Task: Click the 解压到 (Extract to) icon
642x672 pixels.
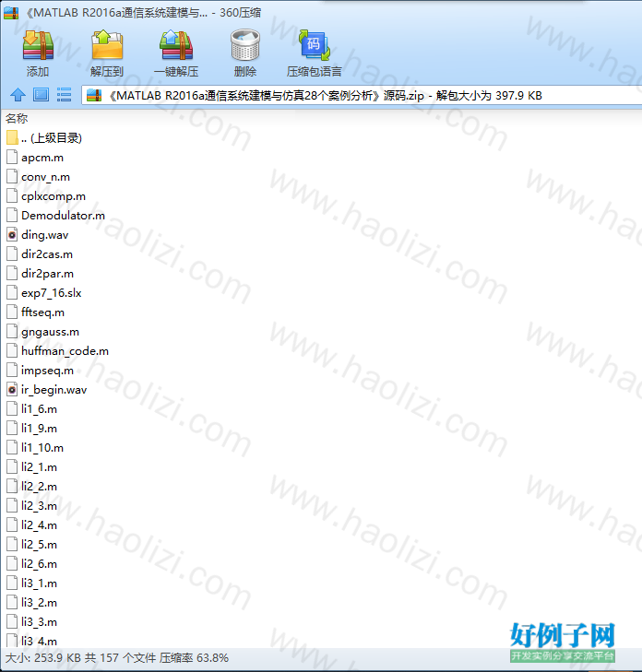Action: click(107, 44)
